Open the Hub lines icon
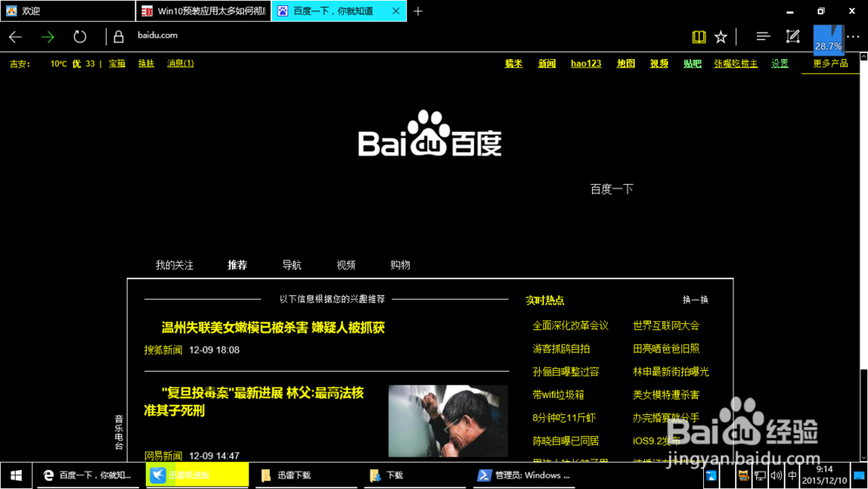Viewport: 868px width, 489px height. [x=763, y=36]
